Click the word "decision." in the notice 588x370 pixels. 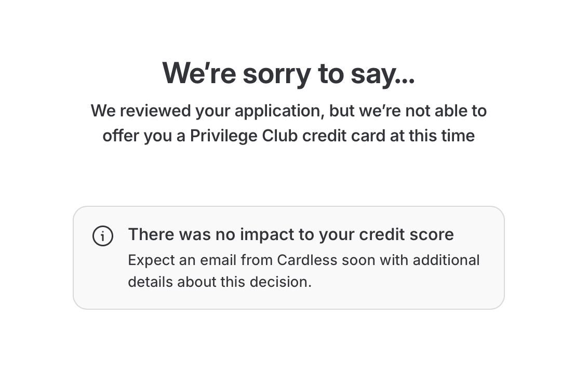tap(281, 282)
